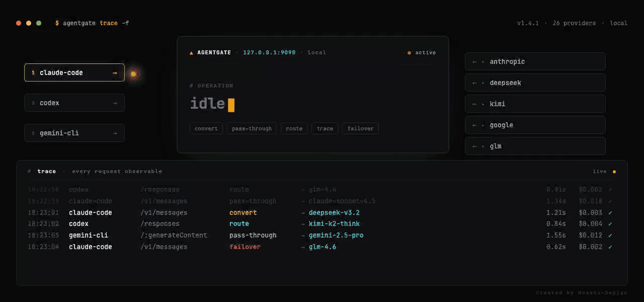Select the gemini-cli client card
This screenshot has height=302, width=644.
click(74, 133)
